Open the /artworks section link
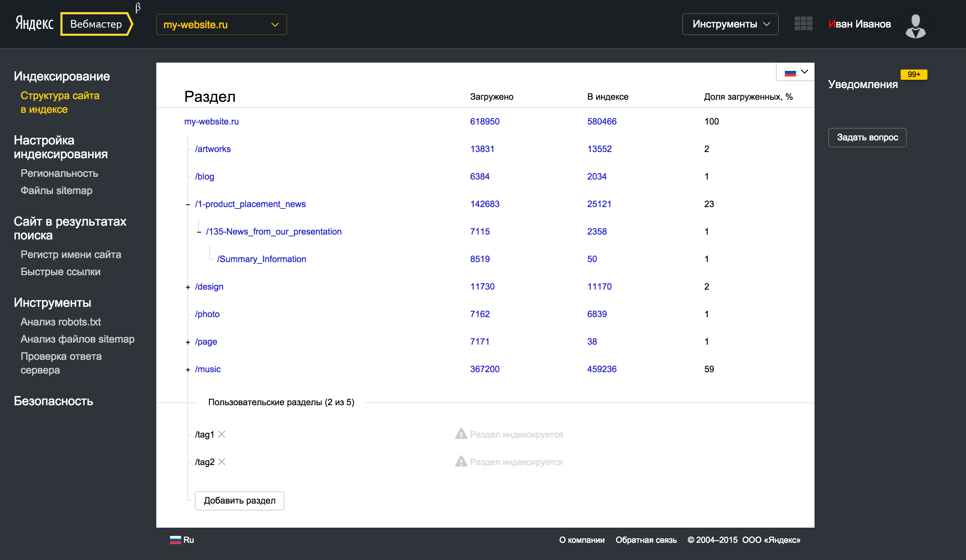Screen dimensions: 966x560 click(x=213, y=149)
